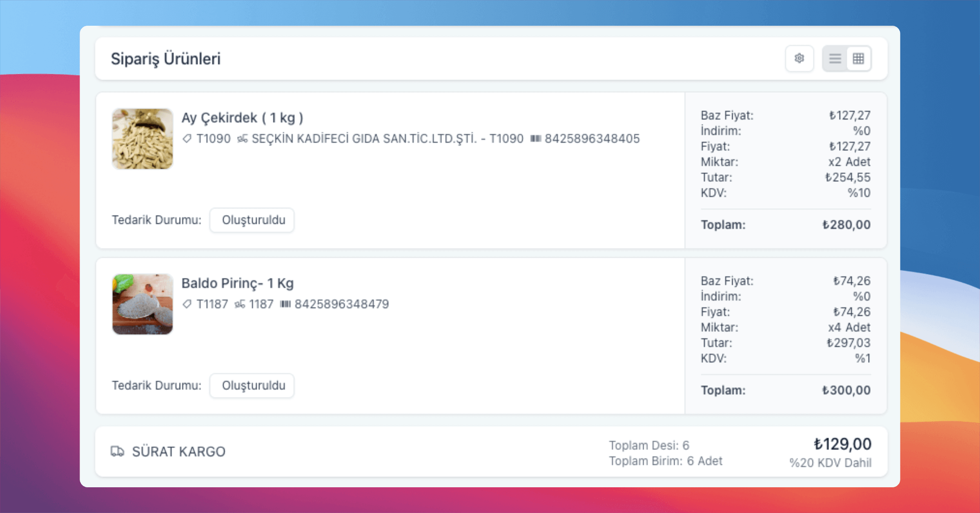Screen dimensions: 980x513
Task: Click the tag icon beside T1090
Action: (187, 139)
